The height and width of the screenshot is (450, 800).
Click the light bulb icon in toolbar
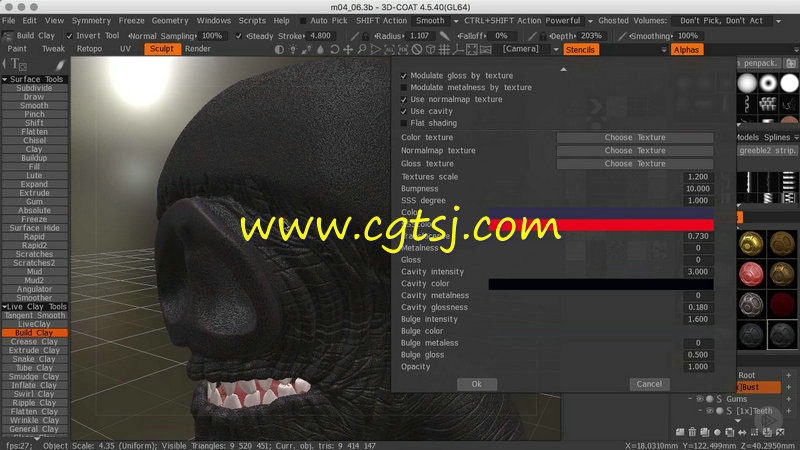click(x=293, y=49)
